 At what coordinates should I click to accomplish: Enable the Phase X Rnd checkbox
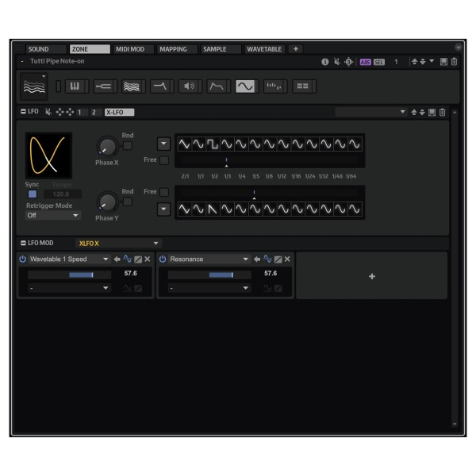128,146
